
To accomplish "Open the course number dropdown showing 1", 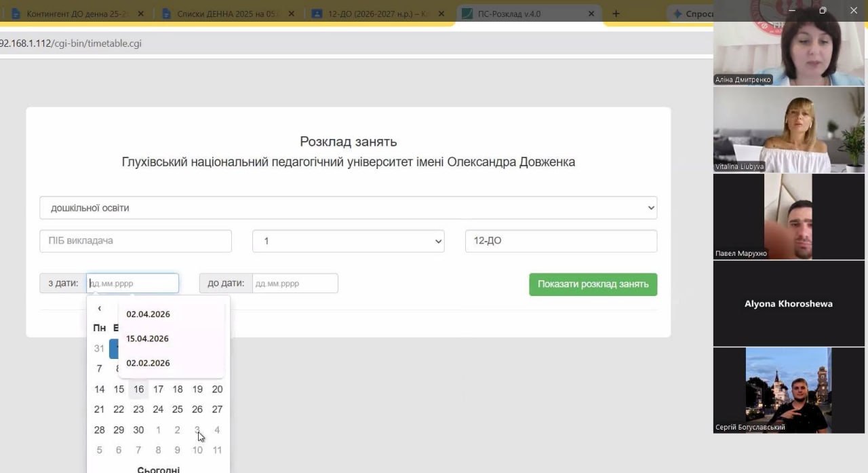I will point(349,241).
